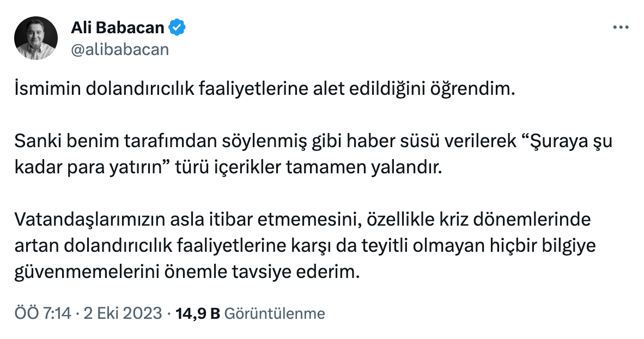Open the @alibabacan handle link
This screenshot has height=339, width=644.
[x=120, y=49]
